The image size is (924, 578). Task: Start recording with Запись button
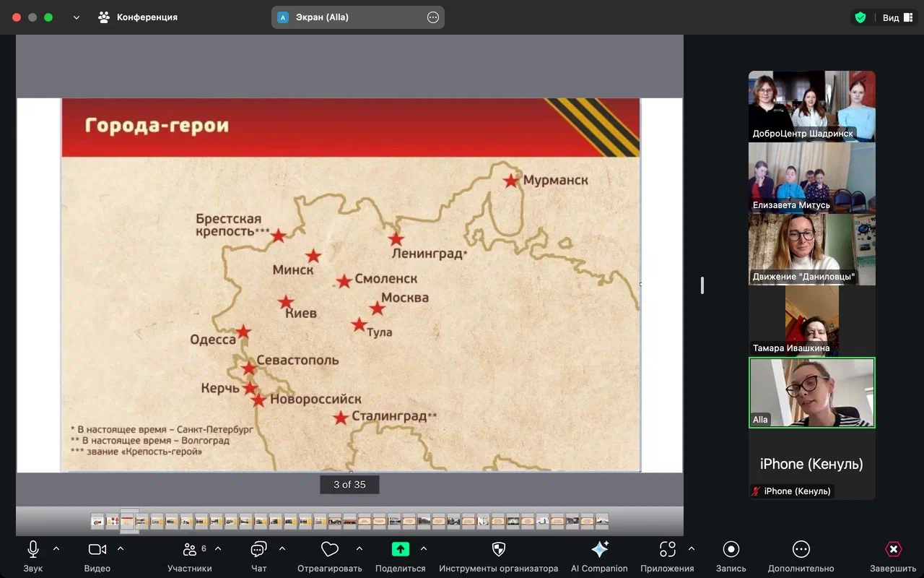coord(731,550)
